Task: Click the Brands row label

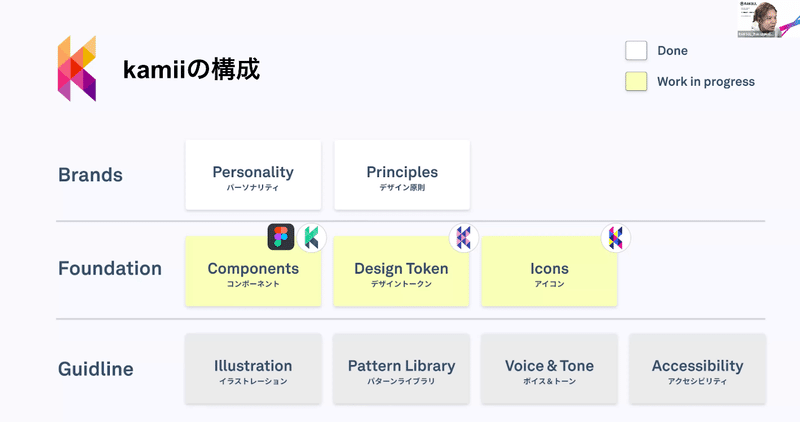Action: [90, 175]
